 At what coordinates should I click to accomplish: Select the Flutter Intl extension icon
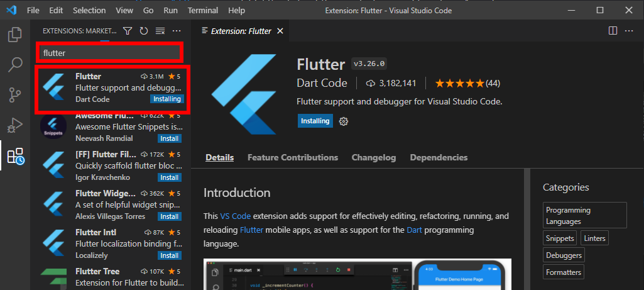53,243
